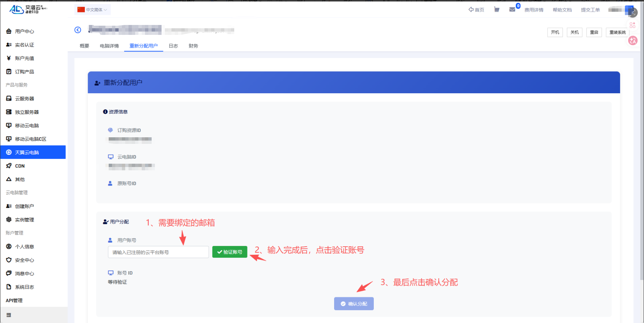644x323 pixels.
Task: Click the 确认分配 button
Action: 354,304
